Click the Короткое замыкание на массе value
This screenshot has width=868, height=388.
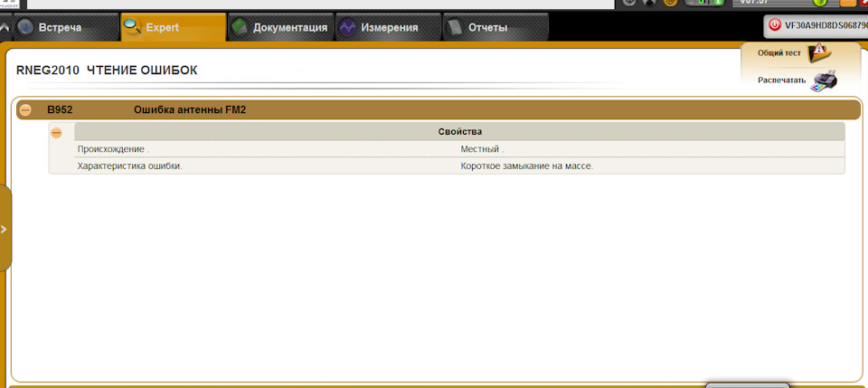coord(526,166)
